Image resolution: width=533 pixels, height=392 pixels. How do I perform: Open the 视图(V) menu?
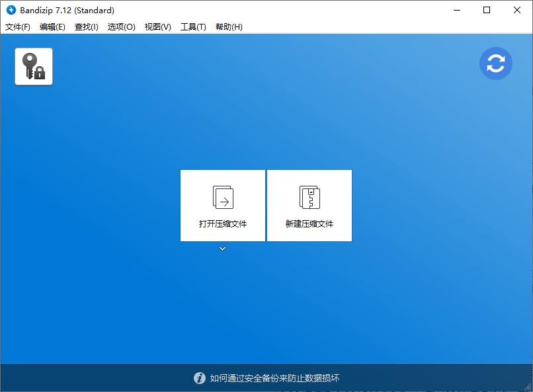tap(157, 27)
